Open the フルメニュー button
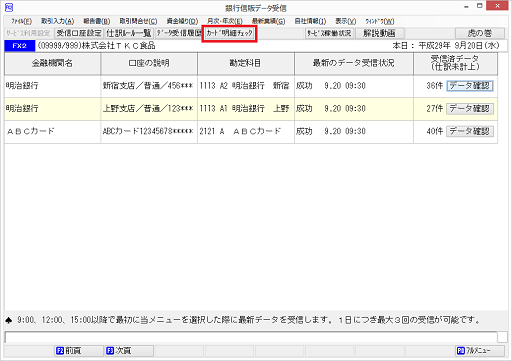The image size is (512, 361). [x=479, y=351]
